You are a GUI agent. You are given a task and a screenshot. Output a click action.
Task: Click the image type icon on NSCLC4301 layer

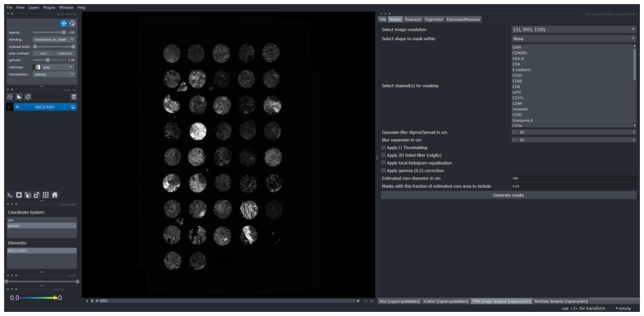[73, 107]
